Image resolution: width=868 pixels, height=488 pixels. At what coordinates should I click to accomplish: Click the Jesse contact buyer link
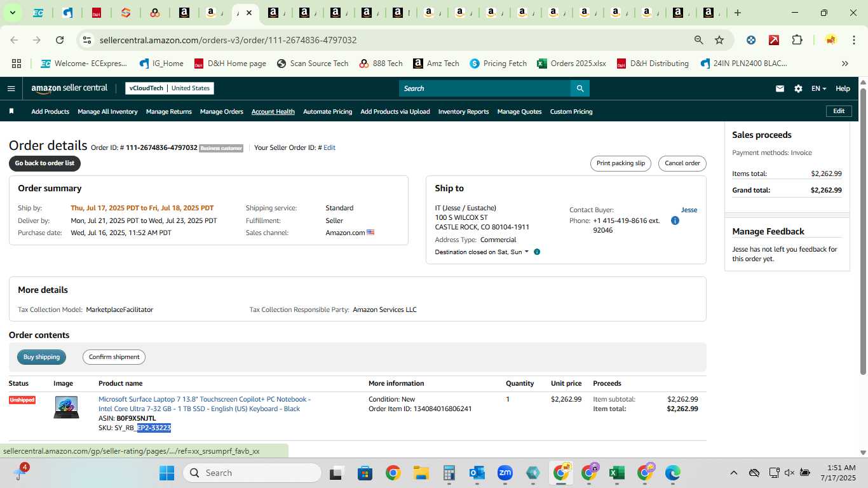pos(689,210)
